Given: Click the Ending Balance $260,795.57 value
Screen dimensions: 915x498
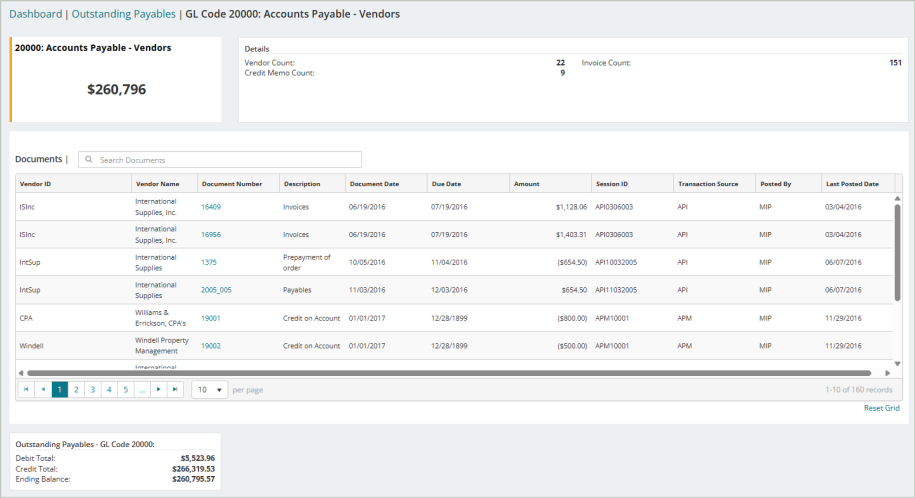Looking at the screenshot, I should pyautogui.click(x=193, y=479).
